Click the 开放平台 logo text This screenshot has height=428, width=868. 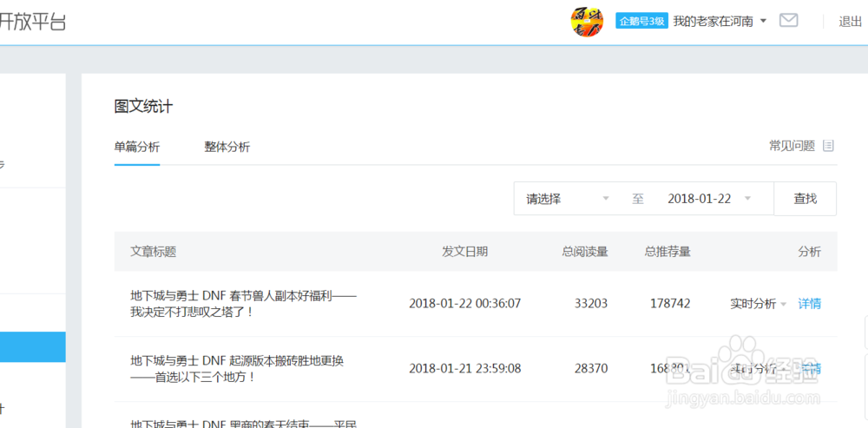pyautogui.click(x=32, y=22)
